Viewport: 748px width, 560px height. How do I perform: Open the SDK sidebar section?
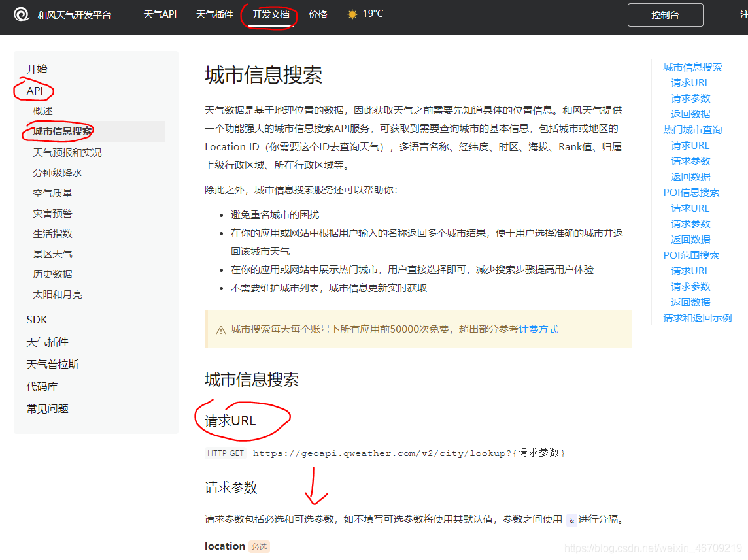37,320
